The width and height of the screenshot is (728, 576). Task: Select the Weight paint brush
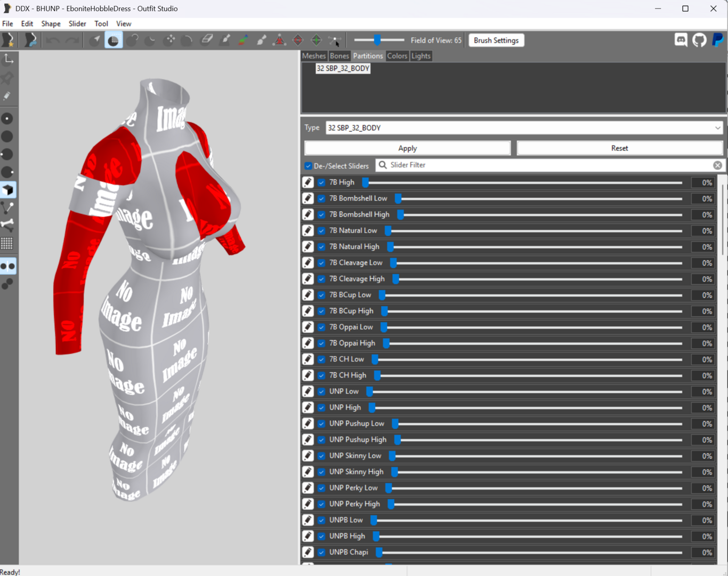click(x=225, y=40)
